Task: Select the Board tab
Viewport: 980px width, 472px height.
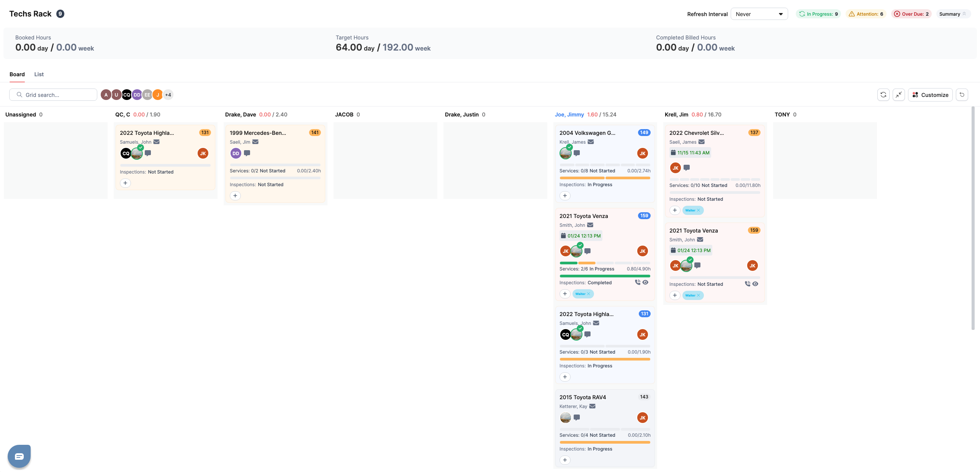Action: [17, 74]
